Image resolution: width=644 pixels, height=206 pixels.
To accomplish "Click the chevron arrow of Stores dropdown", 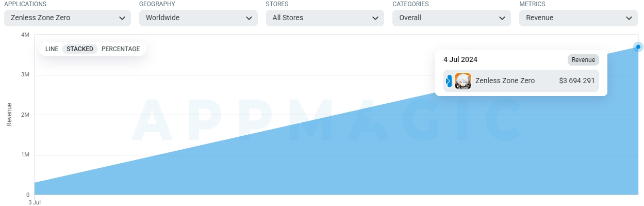I will click(375, 18).
